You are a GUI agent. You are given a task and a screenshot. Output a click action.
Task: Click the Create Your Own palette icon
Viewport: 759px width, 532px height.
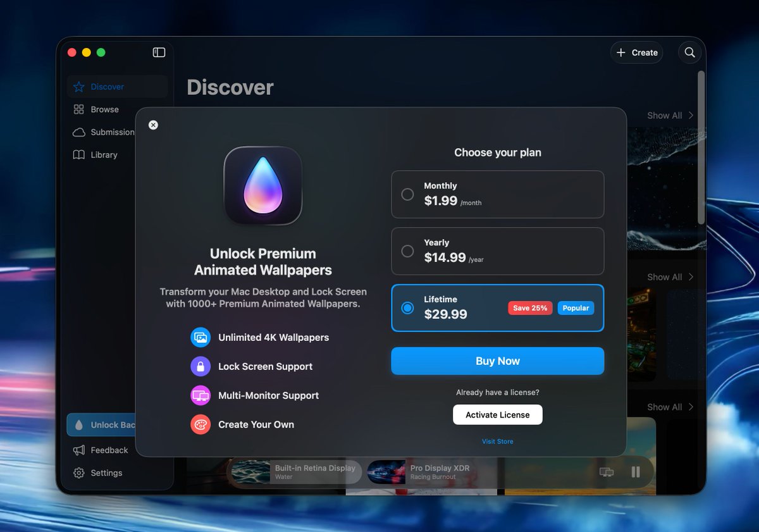(201, 424)
